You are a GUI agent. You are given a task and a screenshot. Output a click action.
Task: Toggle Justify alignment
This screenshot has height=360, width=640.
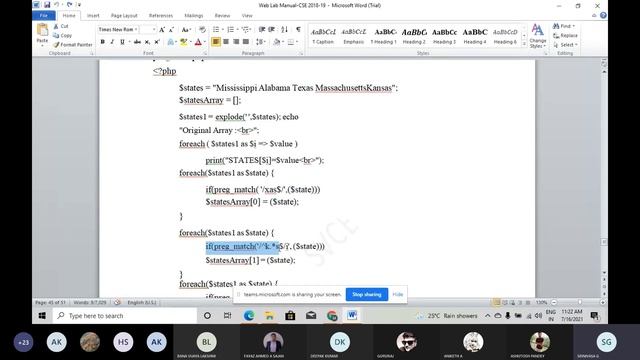(246, 42)
